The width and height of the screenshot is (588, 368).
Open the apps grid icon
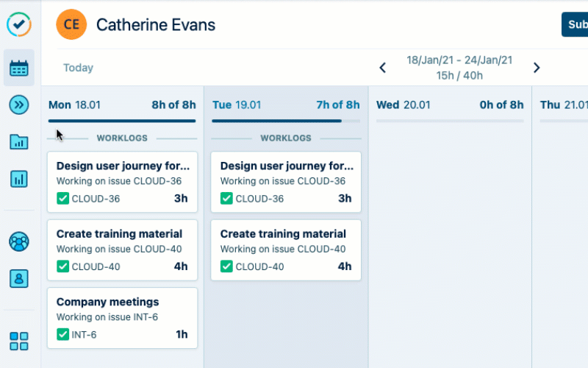19,341
